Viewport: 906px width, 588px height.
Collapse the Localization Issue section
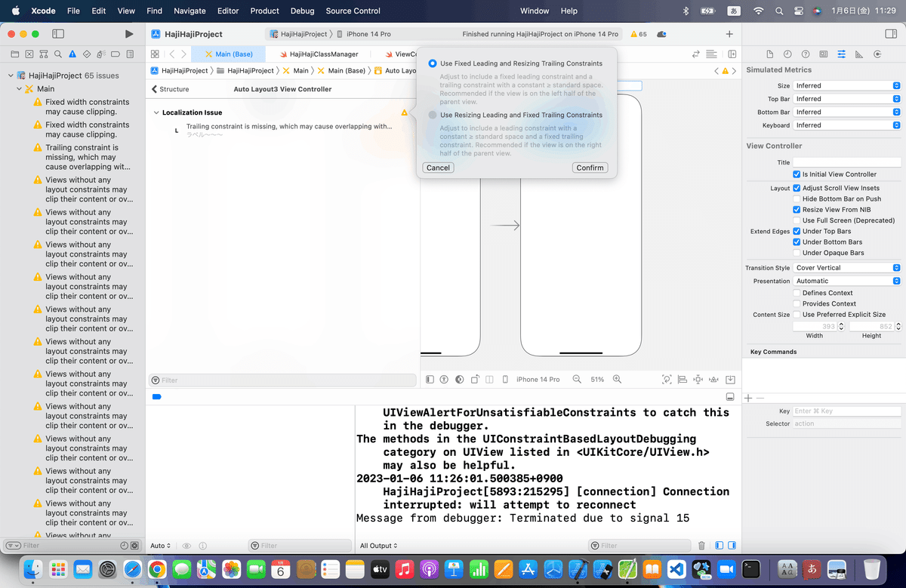pyautogui.click(x=155, y=112)
